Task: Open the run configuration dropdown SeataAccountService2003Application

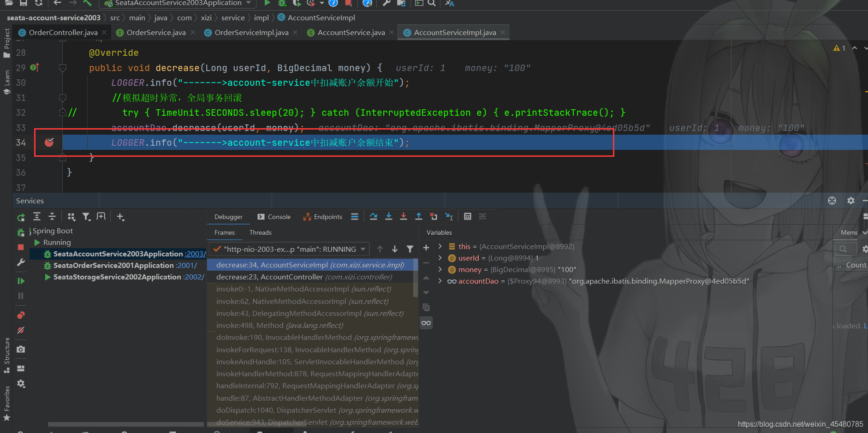Action: pos(178,3)
